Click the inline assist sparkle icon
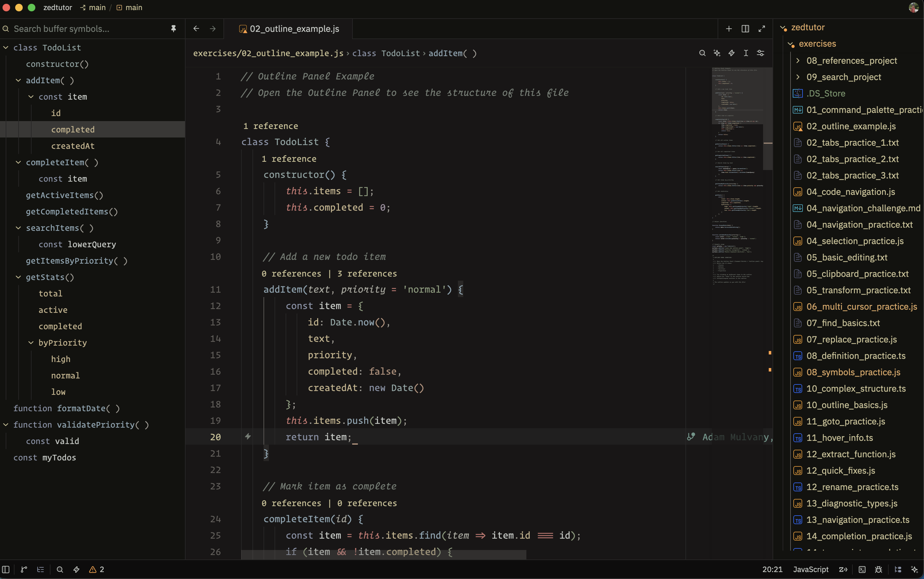 (717, 53)
